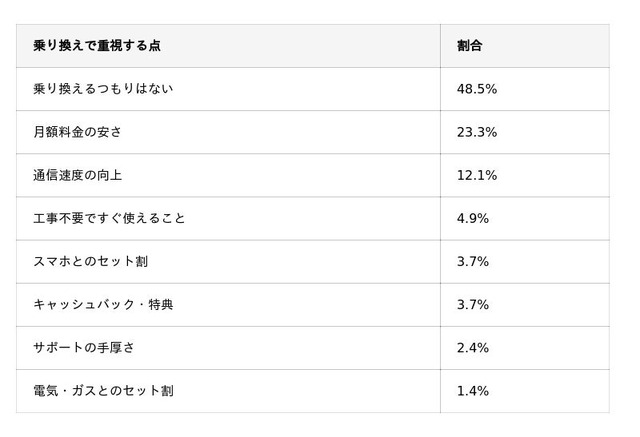Click the 乗り換えで重視する点 column header
The width and height of the screenshot is (640, 437).
pos(97,46)
